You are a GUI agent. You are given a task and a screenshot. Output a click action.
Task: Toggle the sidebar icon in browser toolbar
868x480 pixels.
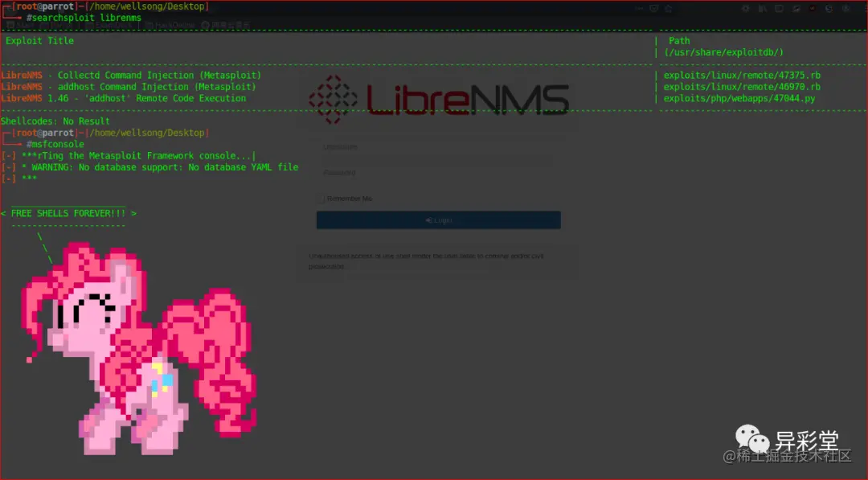pos(779,8)
